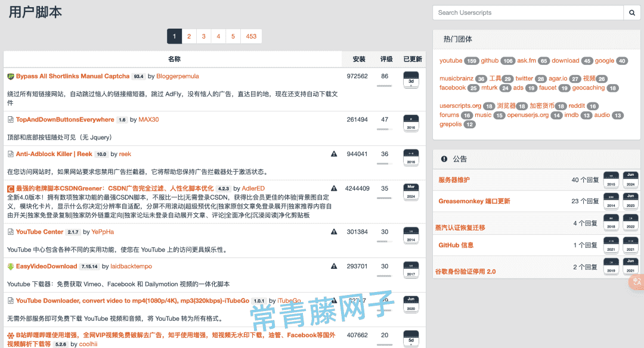The image size is (644, 348).
Task: Open author Bloggerpemula's profile
Action: [178, 76]
